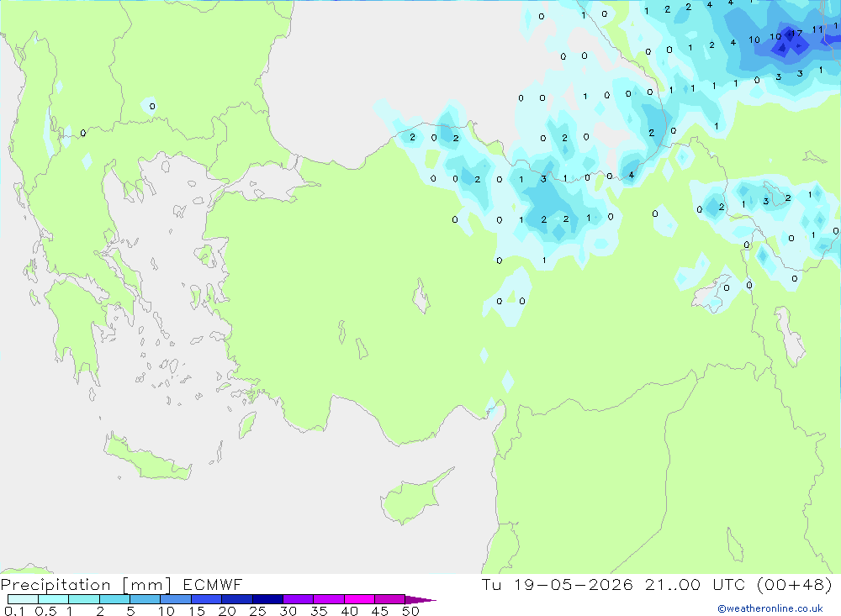Viewport: 841px width, 616px height.
Task: Click the date '19-05-2026' text
Action: [573, 584]
